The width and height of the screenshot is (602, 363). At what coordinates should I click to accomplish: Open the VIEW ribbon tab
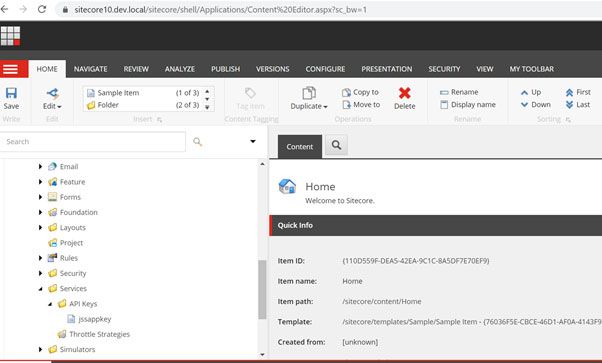pos(485,69)
